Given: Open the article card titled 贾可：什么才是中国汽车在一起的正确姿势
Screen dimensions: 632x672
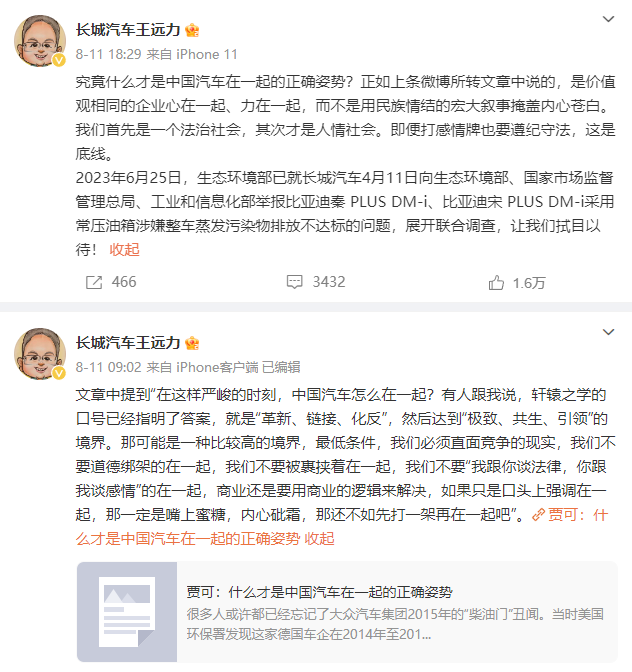Looking at the screenshot, I should (x=347, y=612).
